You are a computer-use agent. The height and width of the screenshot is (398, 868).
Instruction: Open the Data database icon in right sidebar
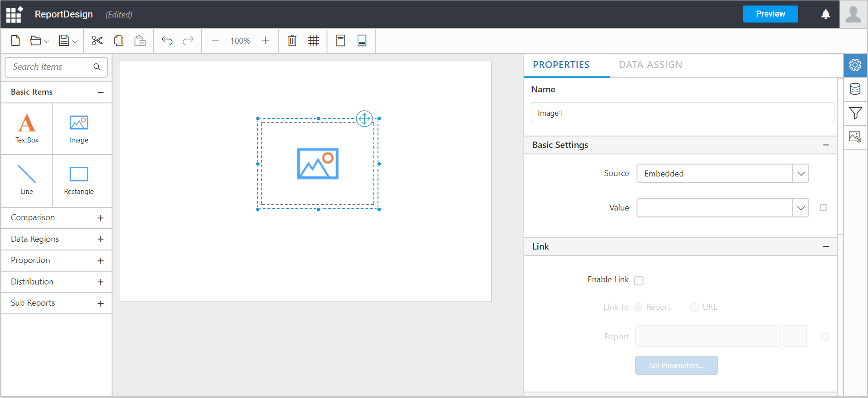click(x=855, y=89)
